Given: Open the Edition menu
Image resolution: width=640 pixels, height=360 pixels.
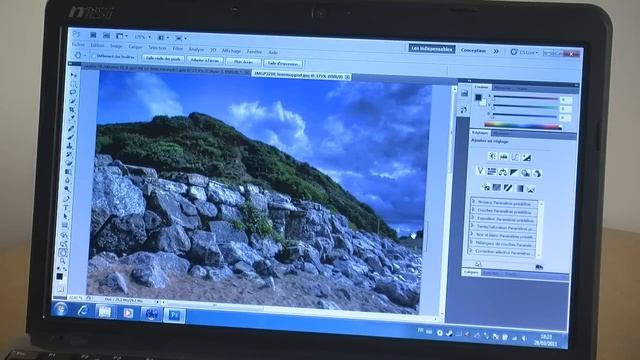Looking at the screenshot, I should click(97, 45).
